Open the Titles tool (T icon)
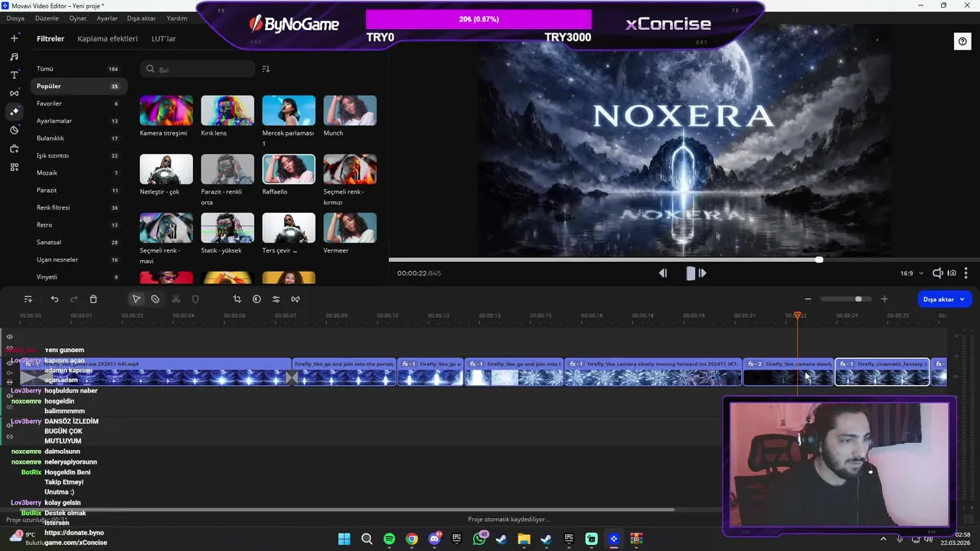The width and height of the screenshot is (980, 551). tap(14, 75)
